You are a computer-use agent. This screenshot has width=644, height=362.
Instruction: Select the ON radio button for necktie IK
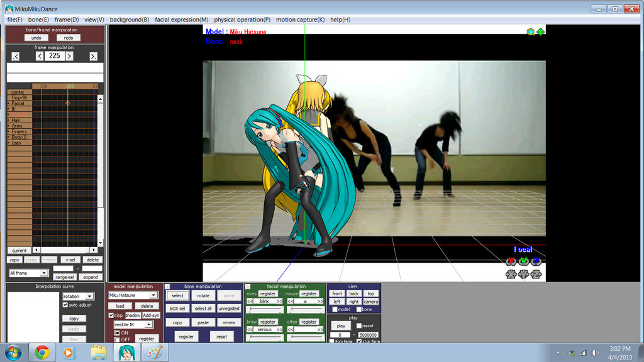(x=117, y=333)
